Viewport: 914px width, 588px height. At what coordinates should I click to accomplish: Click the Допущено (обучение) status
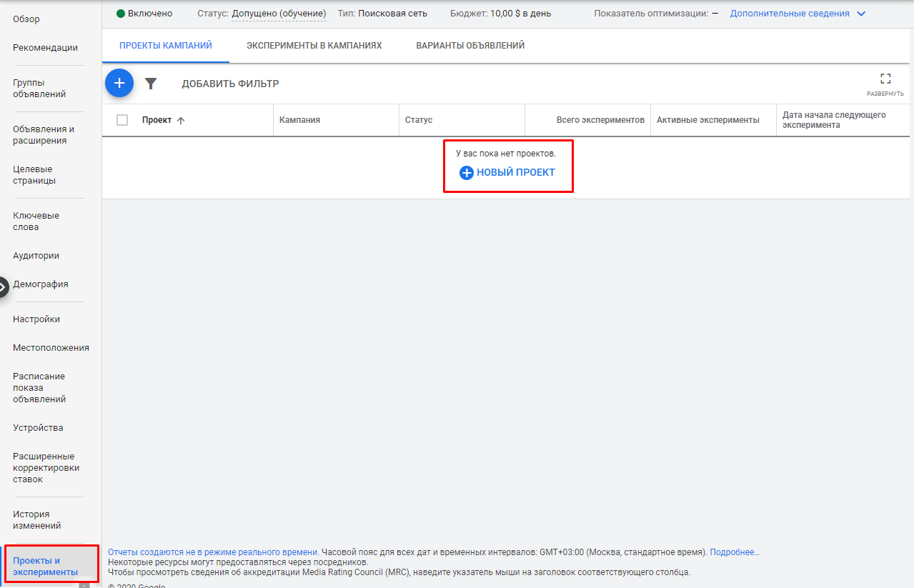coord(279,14)
